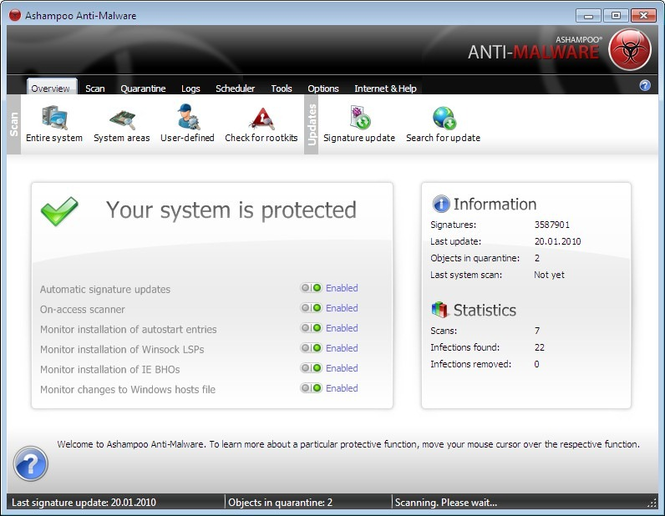The width and height of the screenshot is (665, 516).
Task: Toggle the On-access scanner switch
Action: point(311,308)
